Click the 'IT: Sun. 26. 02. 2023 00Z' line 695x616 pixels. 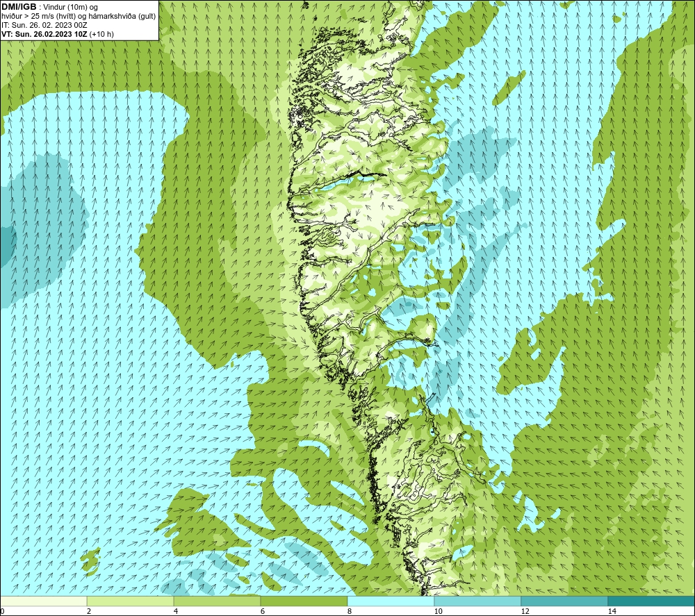[44, 25]
